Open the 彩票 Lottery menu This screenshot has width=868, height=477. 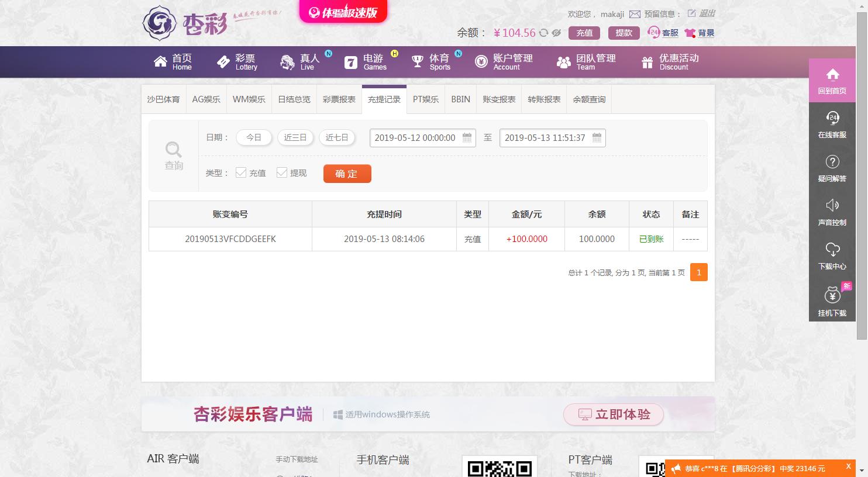point(237,61)
